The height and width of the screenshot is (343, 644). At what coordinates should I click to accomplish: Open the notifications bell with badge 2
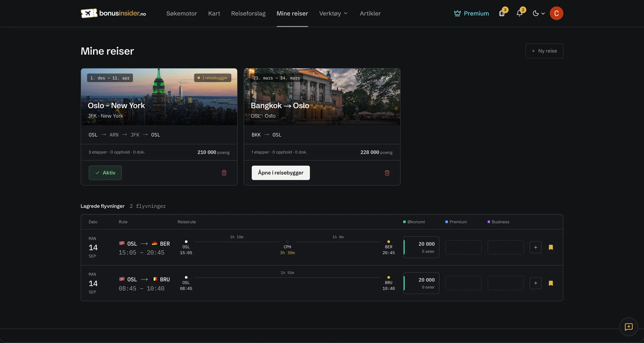click(519, 13)
